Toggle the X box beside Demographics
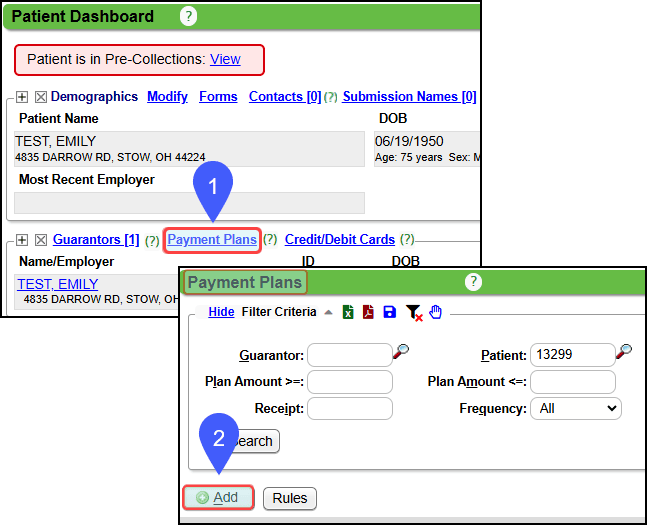The image size is (647, 525). coord(41,97)
